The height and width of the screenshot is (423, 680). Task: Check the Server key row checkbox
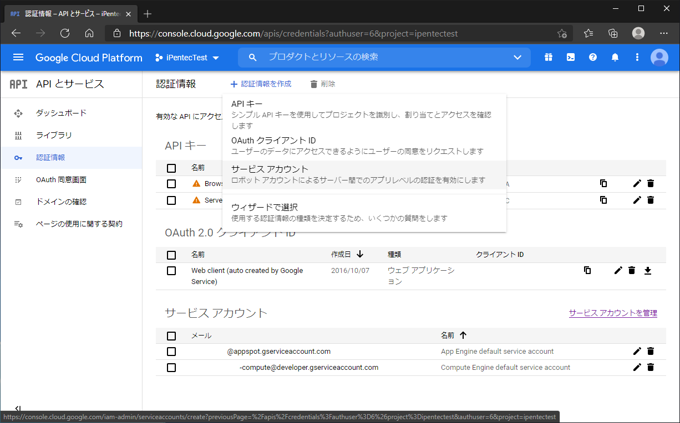point(171,200)
